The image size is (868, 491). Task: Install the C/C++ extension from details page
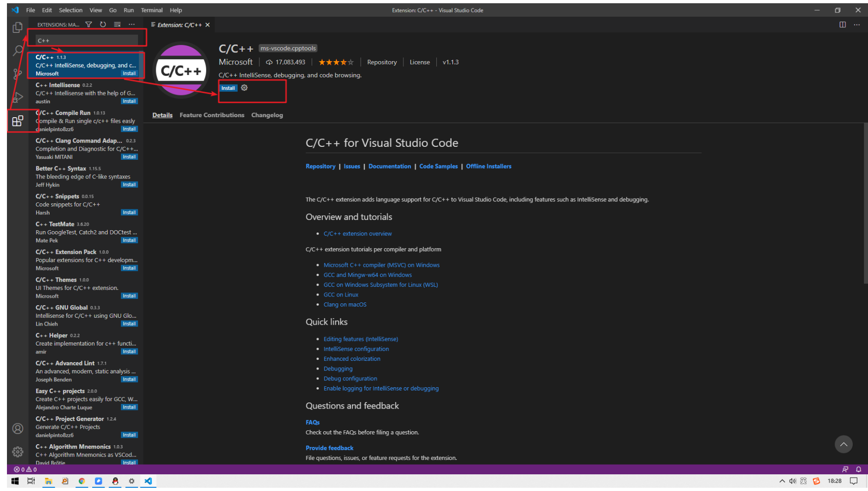click(x=228, y=88)
